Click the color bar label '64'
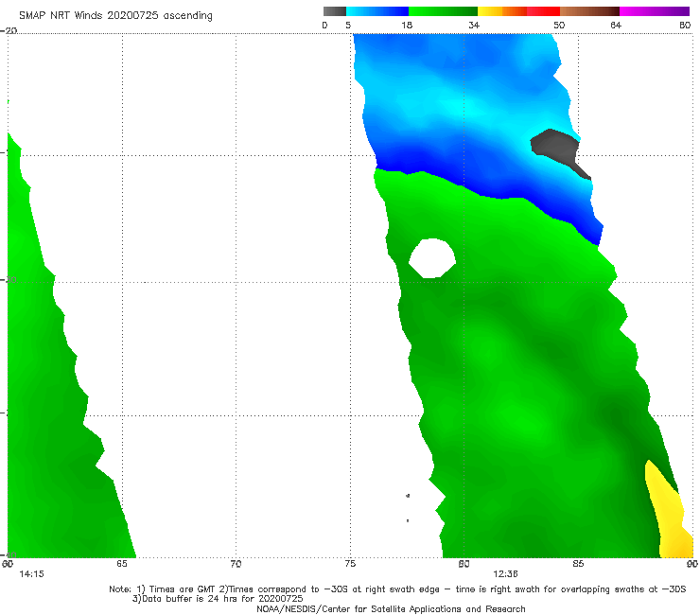 click(x=616, y=26)
